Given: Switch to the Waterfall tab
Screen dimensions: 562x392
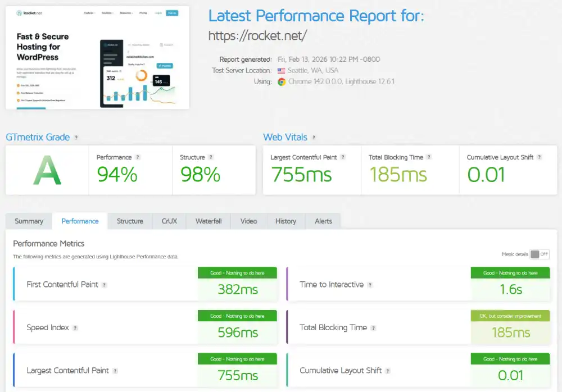Looking at the screenshot, I should point(208,221).
